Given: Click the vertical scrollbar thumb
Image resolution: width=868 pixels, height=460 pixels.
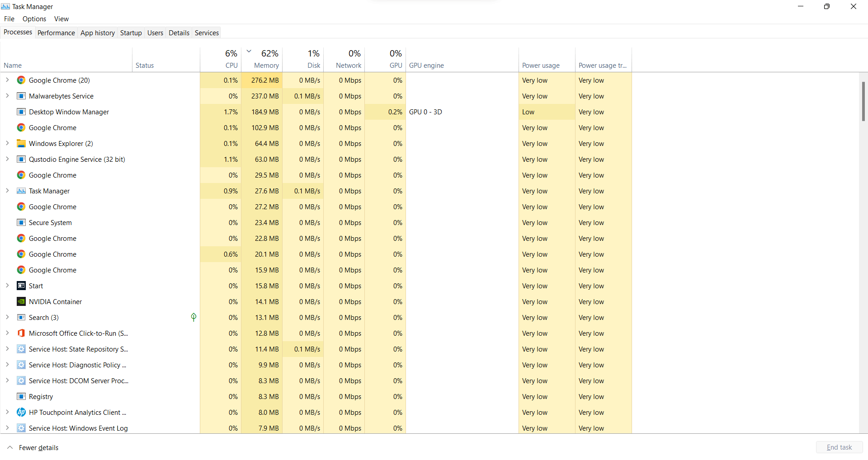Looking at the screenshot, I should pos(863,101).
